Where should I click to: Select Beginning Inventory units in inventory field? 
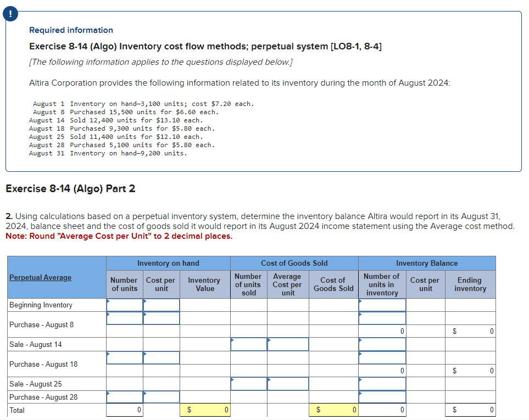click(x=382, y=305)
